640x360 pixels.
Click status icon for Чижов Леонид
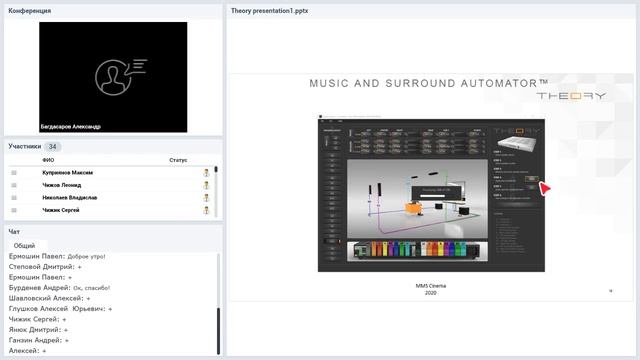pyautogui.click(x=207, y=185)
